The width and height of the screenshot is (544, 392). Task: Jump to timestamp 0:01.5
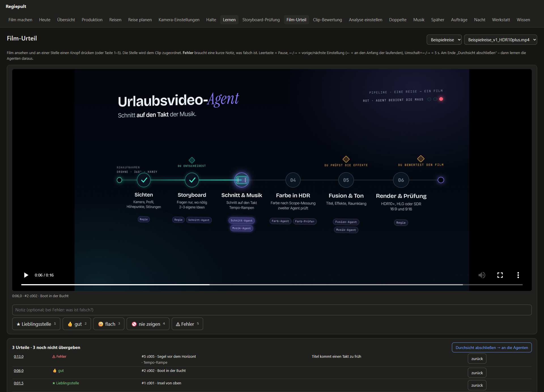click(19, 383)
